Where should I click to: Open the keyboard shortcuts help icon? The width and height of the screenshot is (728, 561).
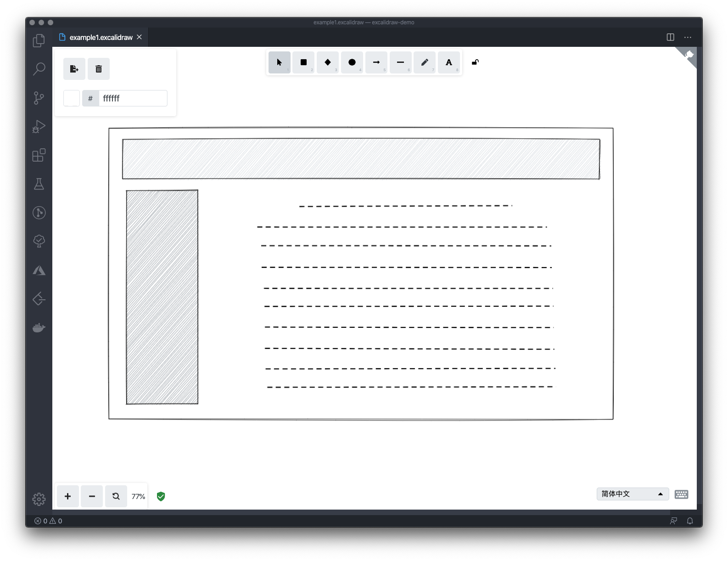[682, 494]
